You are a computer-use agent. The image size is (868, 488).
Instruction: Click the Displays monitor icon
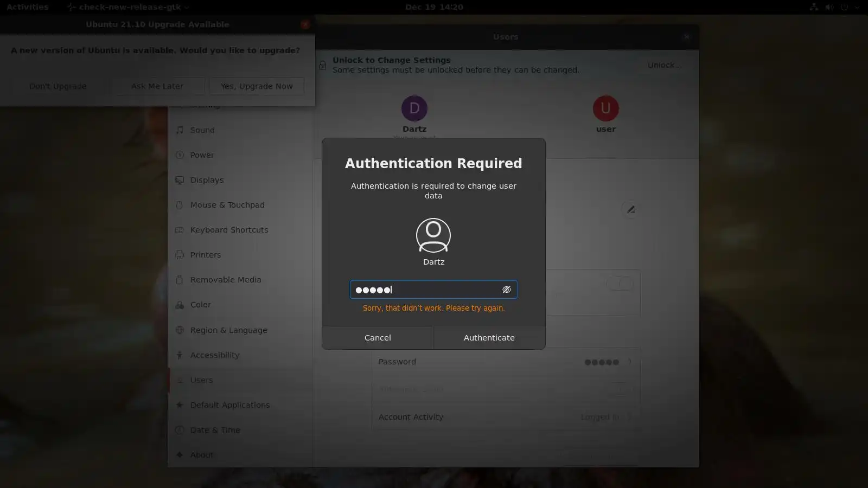(180, 180)
